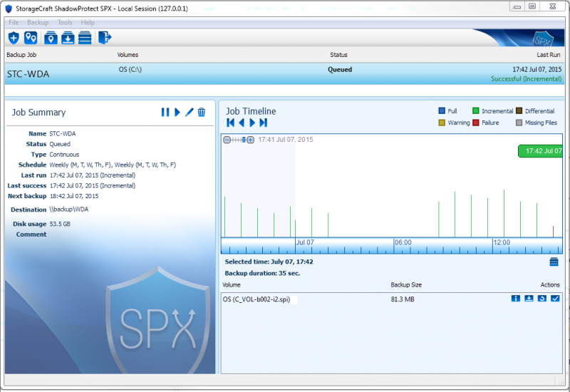This screenshot has height=392, width=570.
Task: Click the Warning legend yellow swatch
Action: click(442, 123)
